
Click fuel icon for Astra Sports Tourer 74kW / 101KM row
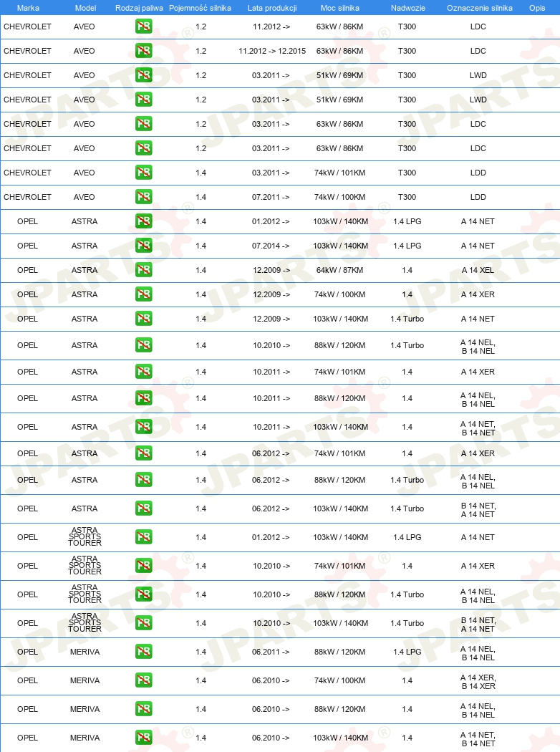[x=143, y=566]
